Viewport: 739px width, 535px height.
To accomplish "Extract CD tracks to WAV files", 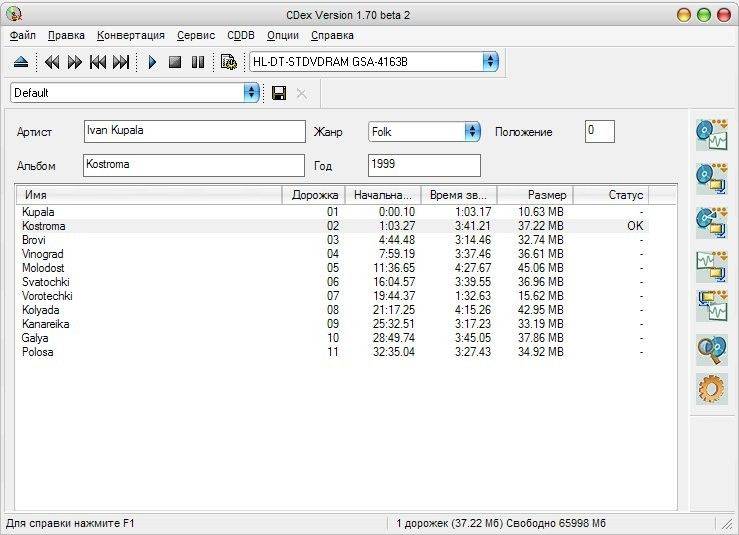I will pos(712,134).
